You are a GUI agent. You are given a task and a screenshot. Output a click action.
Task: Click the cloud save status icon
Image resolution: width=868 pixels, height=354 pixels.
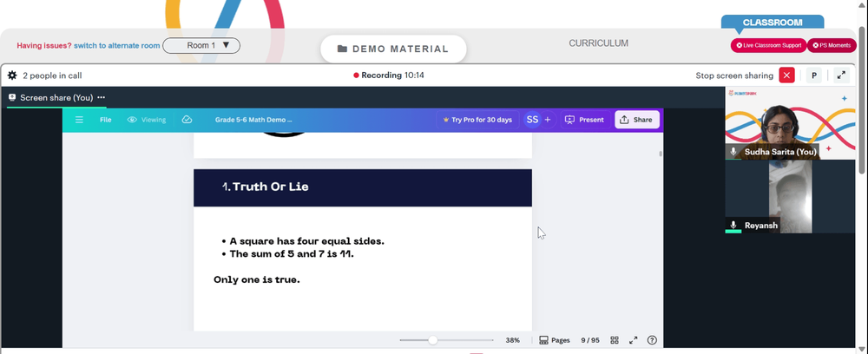(187, 120)
